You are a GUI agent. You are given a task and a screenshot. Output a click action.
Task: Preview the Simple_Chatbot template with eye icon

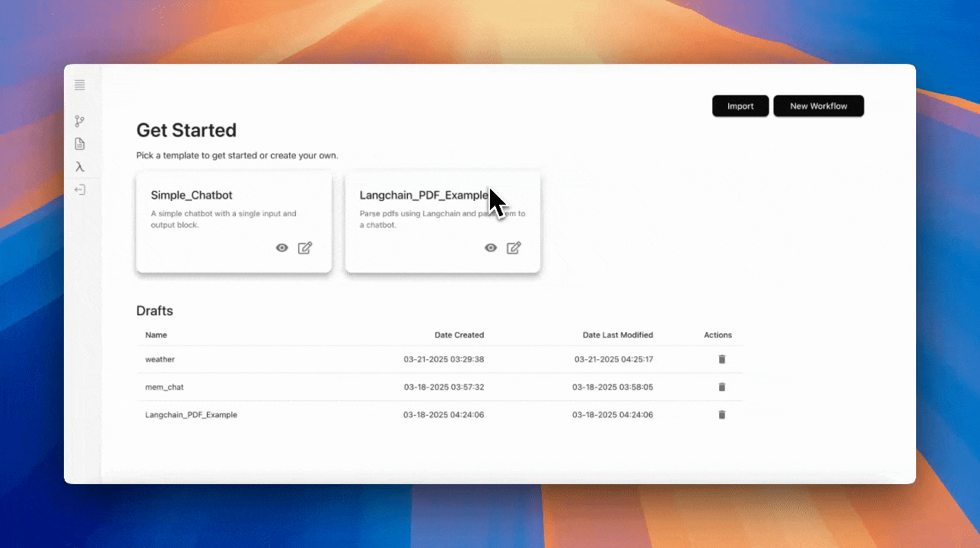coord(282,247)
